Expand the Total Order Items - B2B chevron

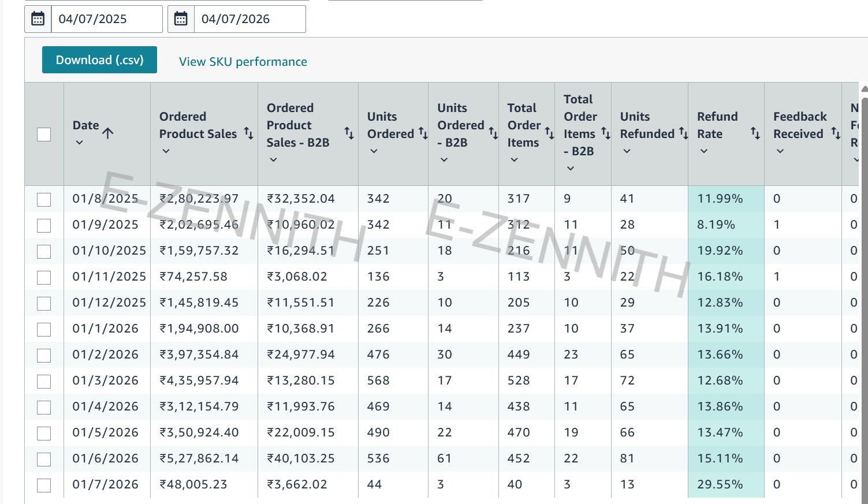(571, 169)
